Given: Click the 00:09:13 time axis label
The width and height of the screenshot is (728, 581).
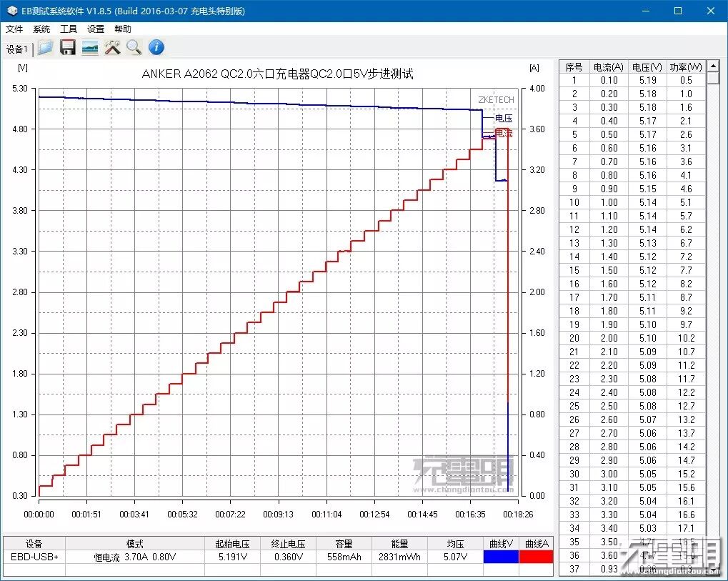Looking at the screenshot, I should coord(278,514).
